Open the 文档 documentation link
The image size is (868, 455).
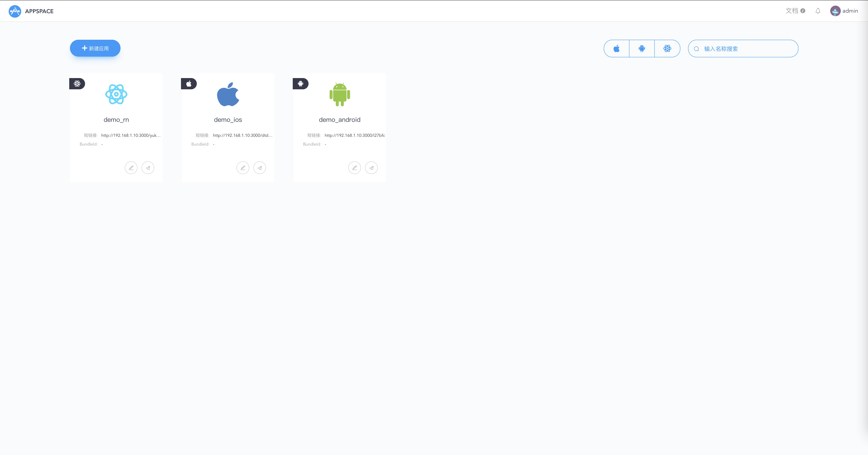click(792, 11)
